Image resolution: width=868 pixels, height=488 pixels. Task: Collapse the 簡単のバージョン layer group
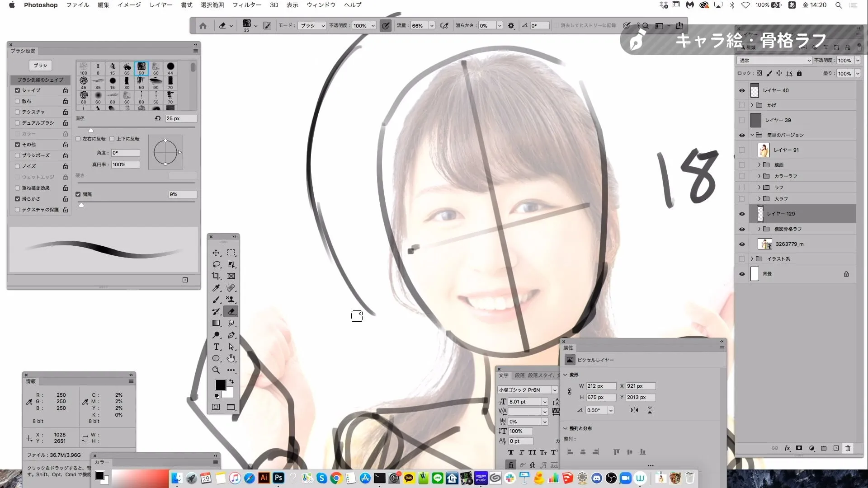click(752, 135)
